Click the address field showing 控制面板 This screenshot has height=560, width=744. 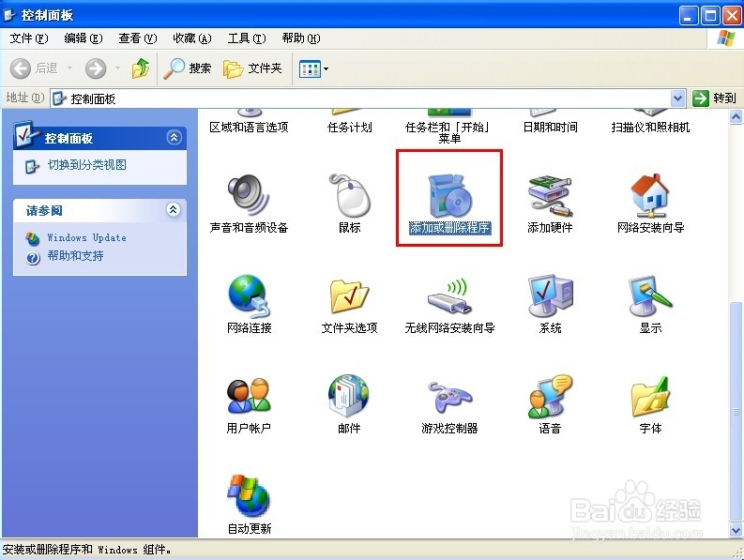(x=360, y=98)
